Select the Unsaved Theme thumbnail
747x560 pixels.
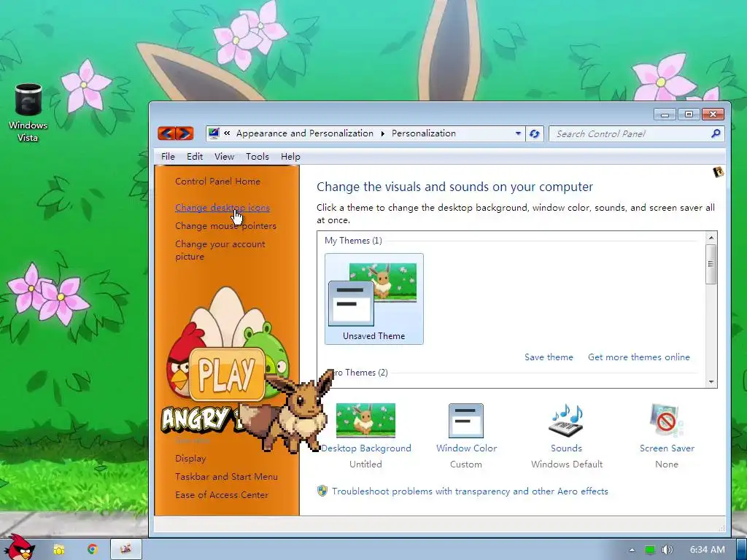pyautogui.click(x=374, y=298)
